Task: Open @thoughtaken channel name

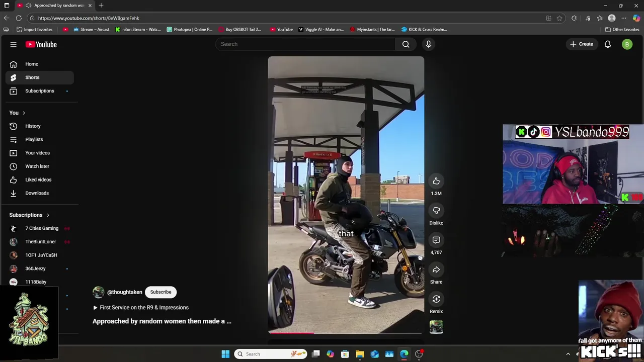Action: (x=125, y=292)
